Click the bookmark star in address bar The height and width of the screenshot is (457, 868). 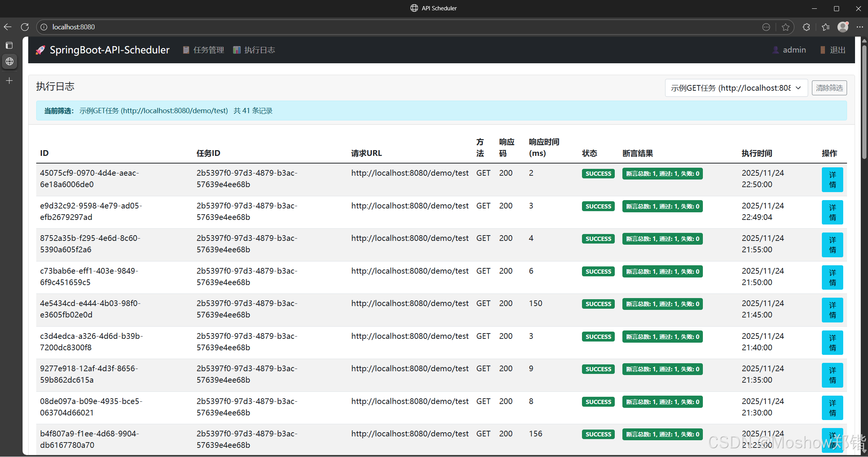pyautogui.click(x=786, y=27)
